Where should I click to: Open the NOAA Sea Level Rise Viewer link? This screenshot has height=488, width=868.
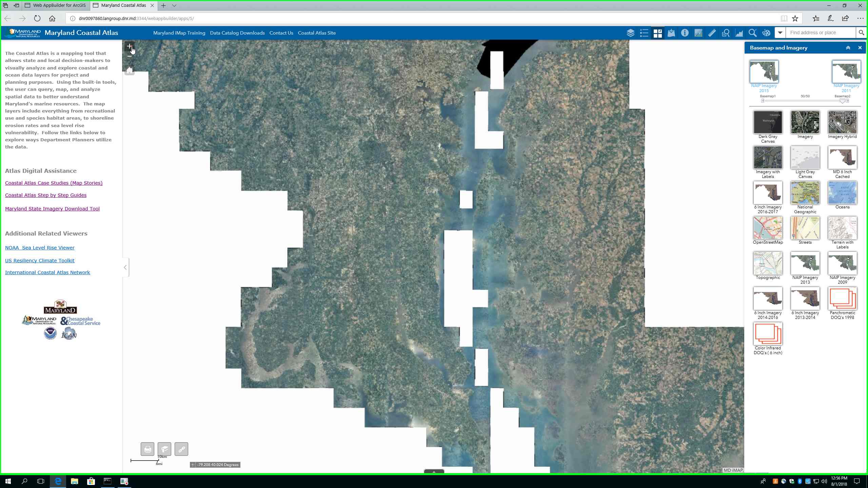click(40, 248)
